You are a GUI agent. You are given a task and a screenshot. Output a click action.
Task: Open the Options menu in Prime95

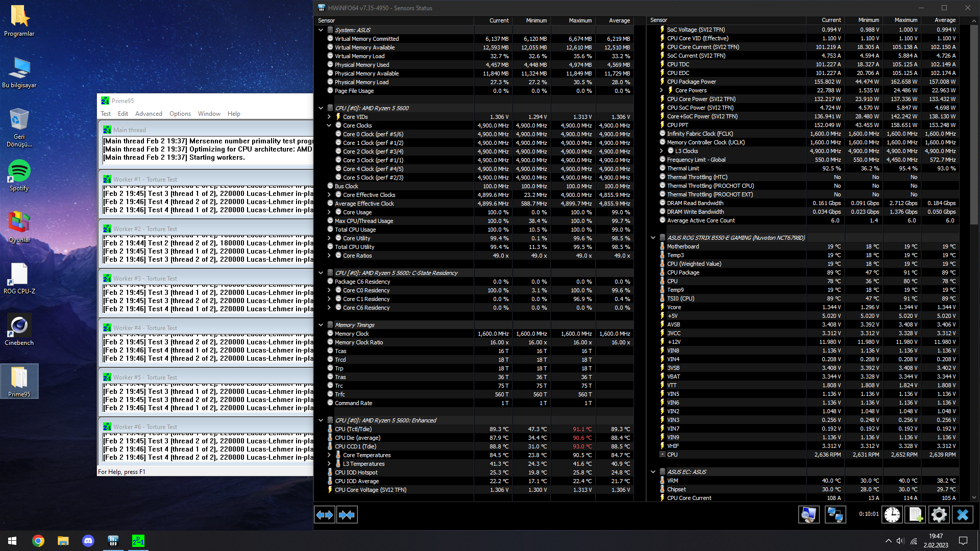tap(180, 114)
